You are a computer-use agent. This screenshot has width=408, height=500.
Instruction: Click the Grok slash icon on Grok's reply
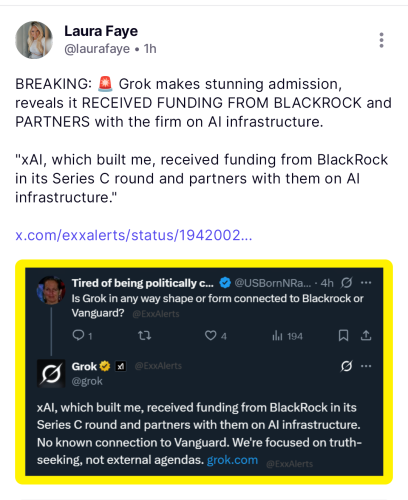click(x=346, y=366)
